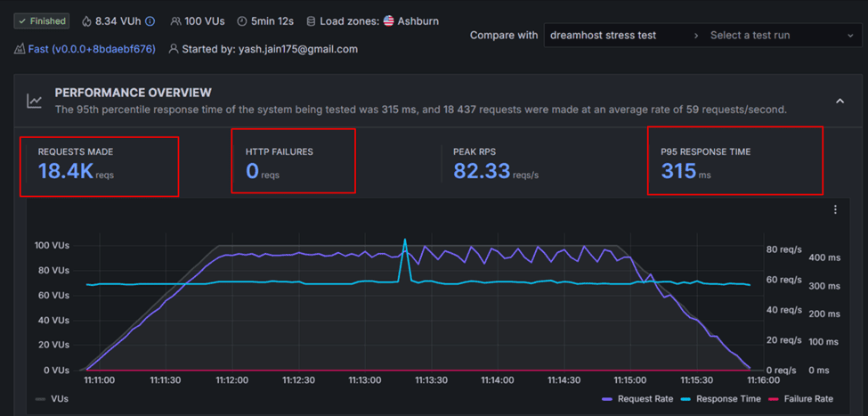Open the chart three-dot options menu
Viewport: 868px width, 416px height.
coord(835,209)
